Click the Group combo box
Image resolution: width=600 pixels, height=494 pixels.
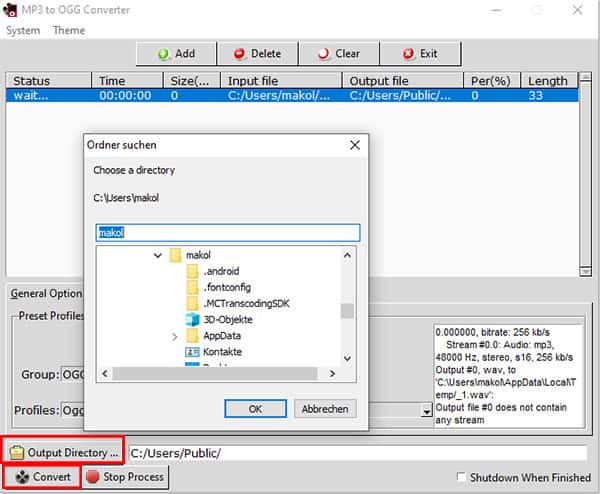click(x=73, y=374)
